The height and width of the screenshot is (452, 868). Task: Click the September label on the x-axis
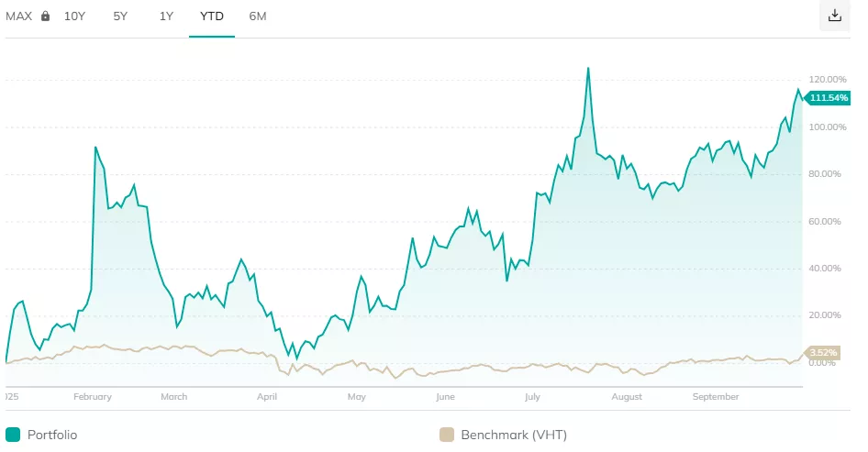tap(716, 397)
